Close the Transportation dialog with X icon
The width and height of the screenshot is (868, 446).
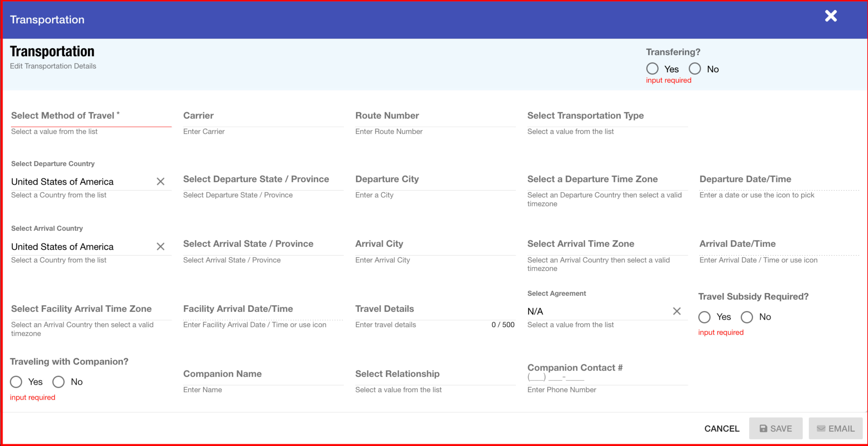[831, 16]
